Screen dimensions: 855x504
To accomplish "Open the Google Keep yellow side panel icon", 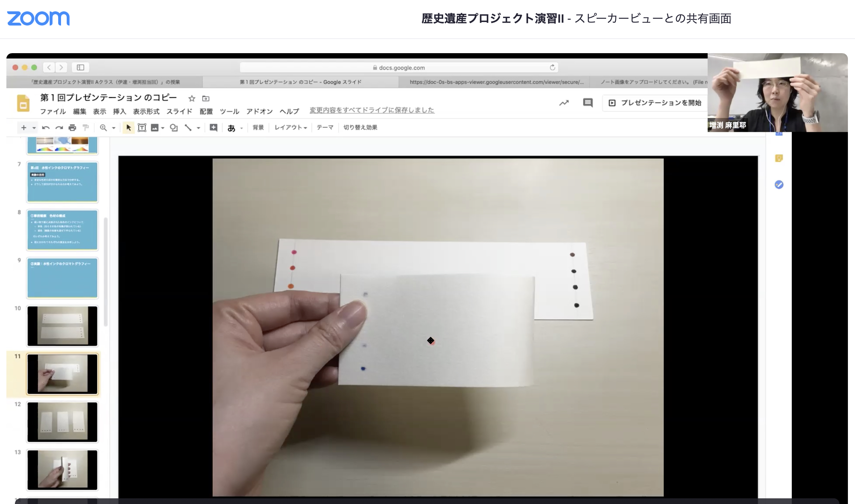I will 779,158.
